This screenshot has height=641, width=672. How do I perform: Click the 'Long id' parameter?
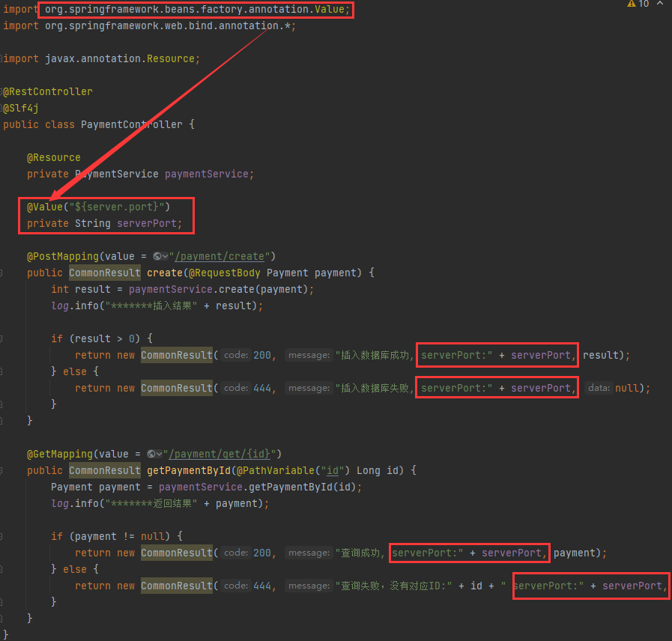[x=380, y=470]
